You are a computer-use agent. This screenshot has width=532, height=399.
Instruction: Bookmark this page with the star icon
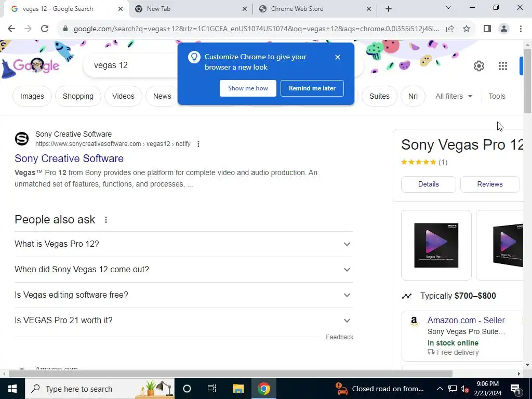click(467, 29)
